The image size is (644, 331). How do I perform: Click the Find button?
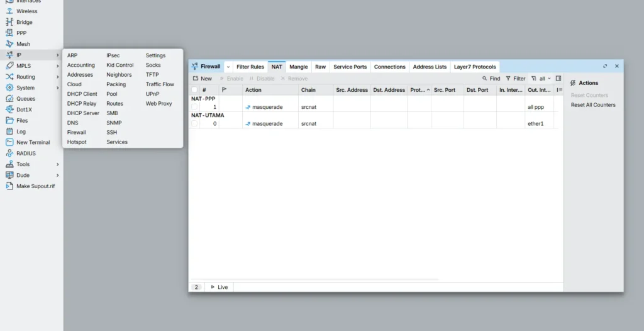491,78
